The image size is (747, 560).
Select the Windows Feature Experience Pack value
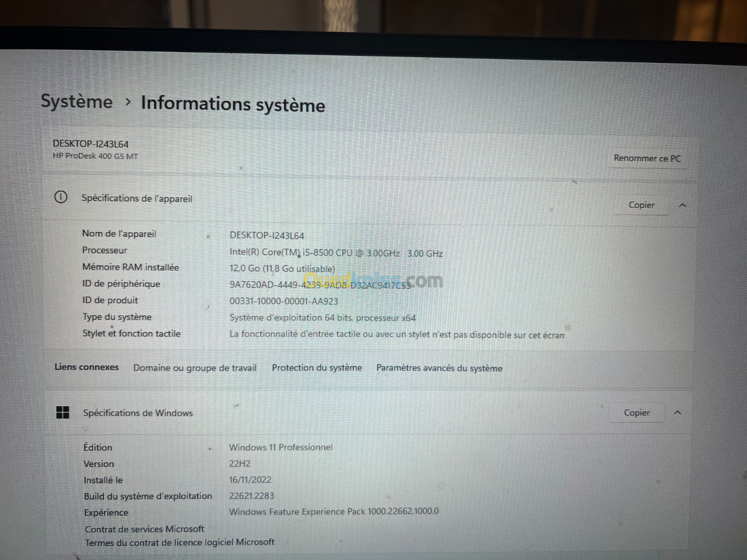coord(334,511)
